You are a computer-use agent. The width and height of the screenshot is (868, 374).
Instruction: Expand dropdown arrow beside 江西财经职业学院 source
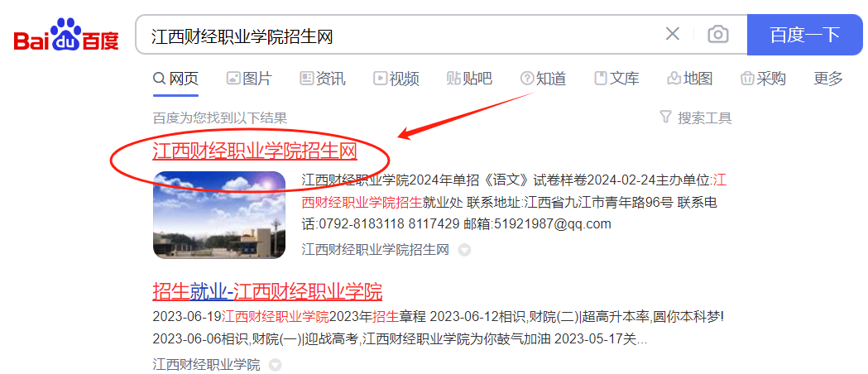click(275, 365)
